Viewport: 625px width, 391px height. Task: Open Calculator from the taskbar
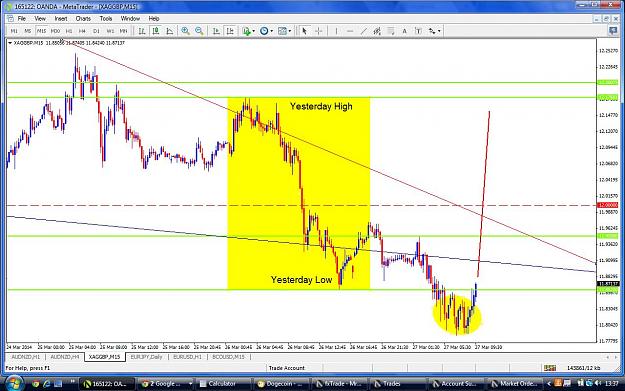[223, 384]
